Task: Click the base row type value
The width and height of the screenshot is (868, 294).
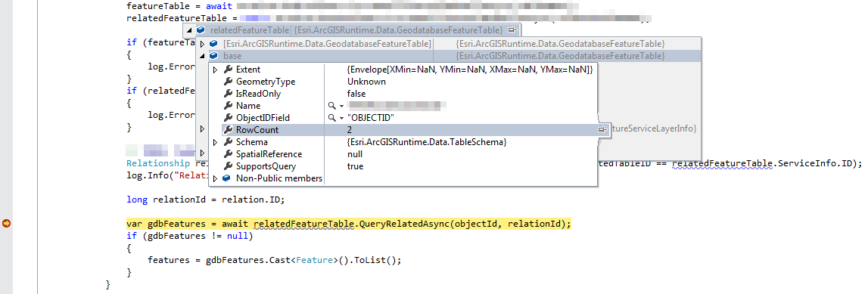Action: pyautogui.click(x=560, y=56)
